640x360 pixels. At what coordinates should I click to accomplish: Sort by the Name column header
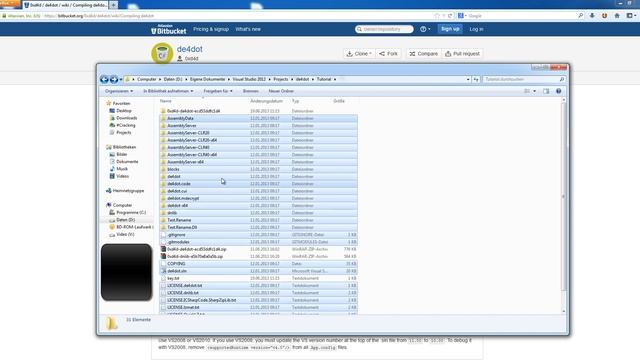[166, 101]
